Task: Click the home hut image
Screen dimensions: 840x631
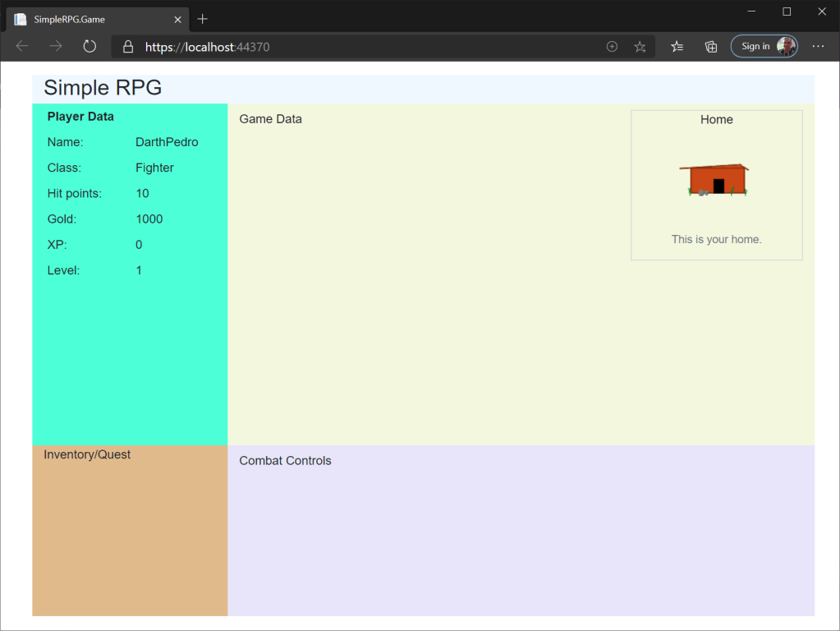Action: pos(714,180)
